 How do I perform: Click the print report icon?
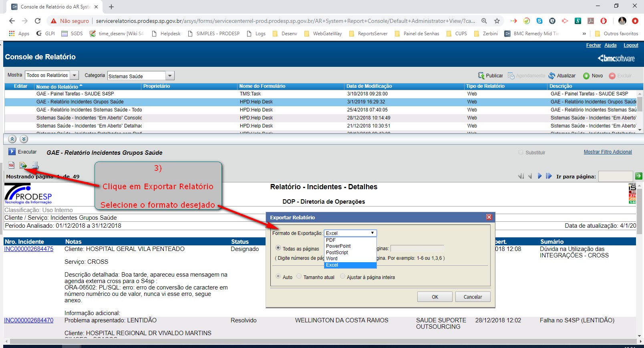pyautogui.click(x=35, y=165)
